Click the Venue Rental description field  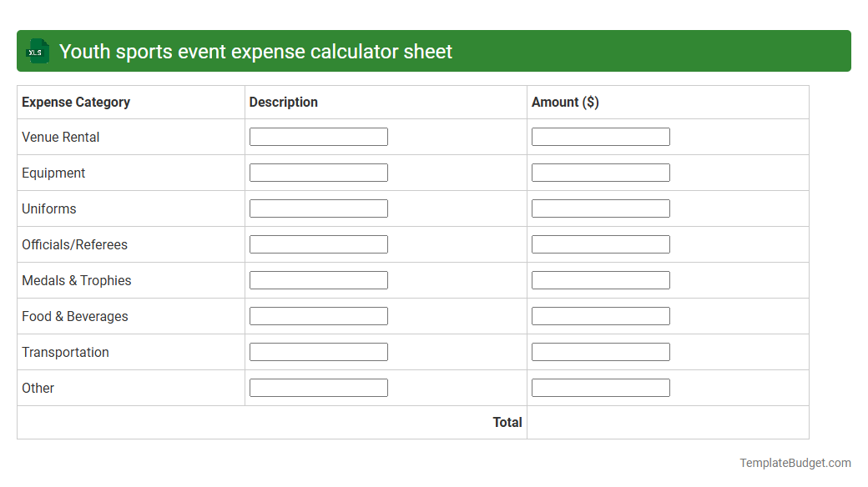[318, 136]
